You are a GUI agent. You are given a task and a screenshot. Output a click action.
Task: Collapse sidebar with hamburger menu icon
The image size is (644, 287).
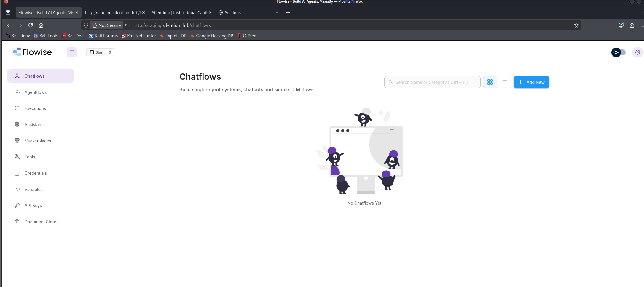coord(72,52)
